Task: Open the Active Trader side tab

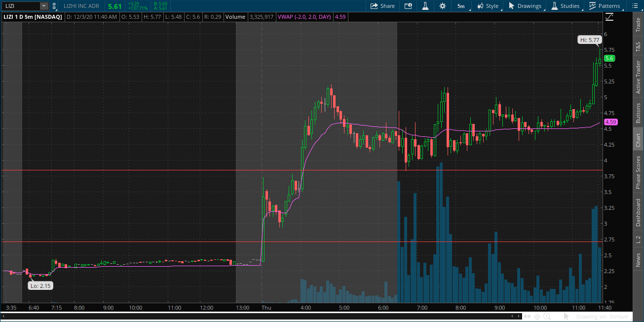Action: [638, 77]
